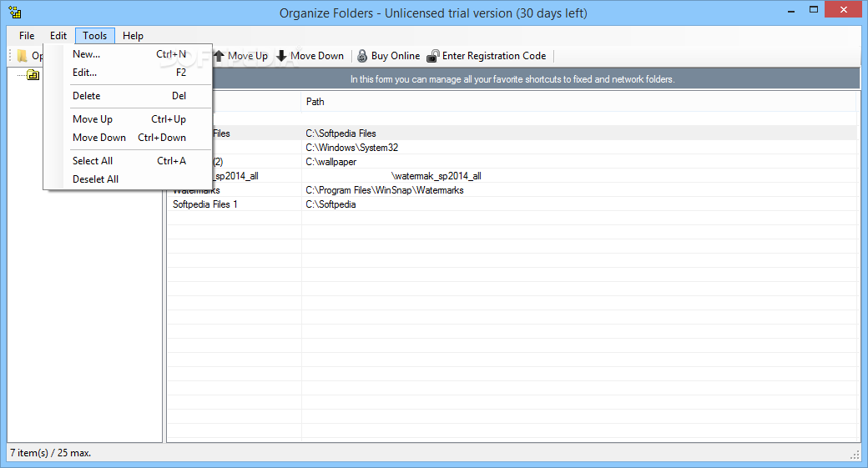Pick Move Up in the dropdown menu
The image size is (868, 468).
pos(129,119)
